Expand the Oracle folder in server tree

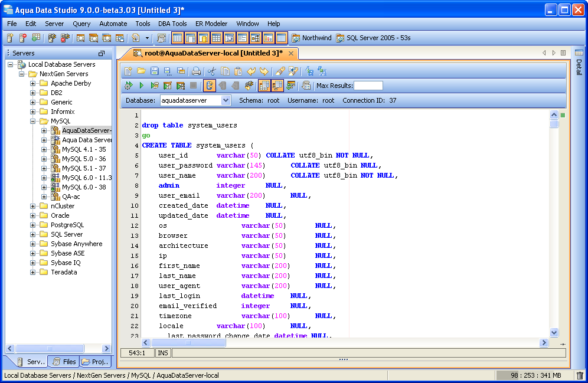[34, 215]
